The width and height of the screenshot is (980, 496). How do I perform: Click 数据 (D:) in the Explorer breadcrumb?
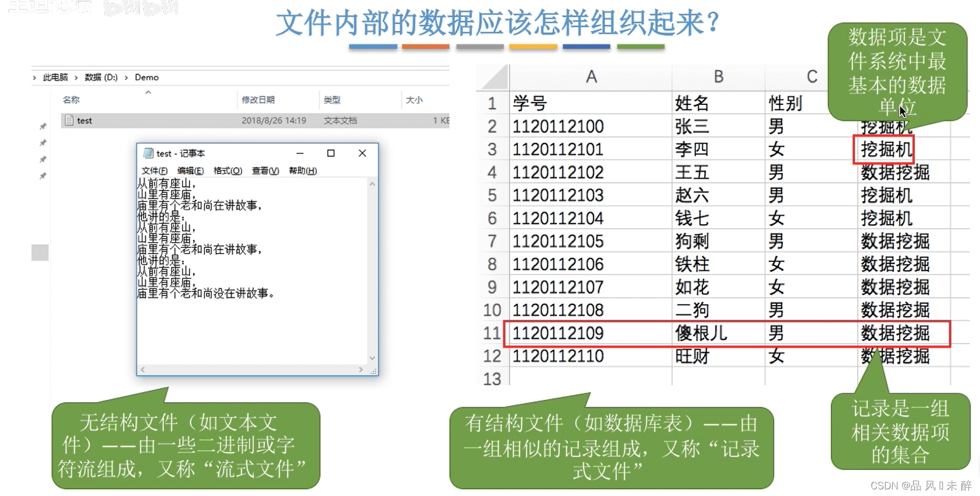pos(101,77)
